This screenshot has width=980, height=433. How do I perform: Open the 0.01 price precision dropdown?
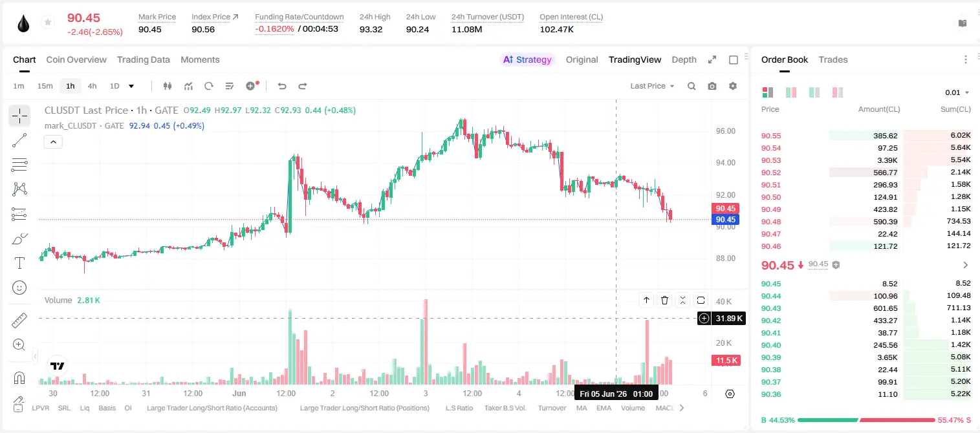(957, 92)
